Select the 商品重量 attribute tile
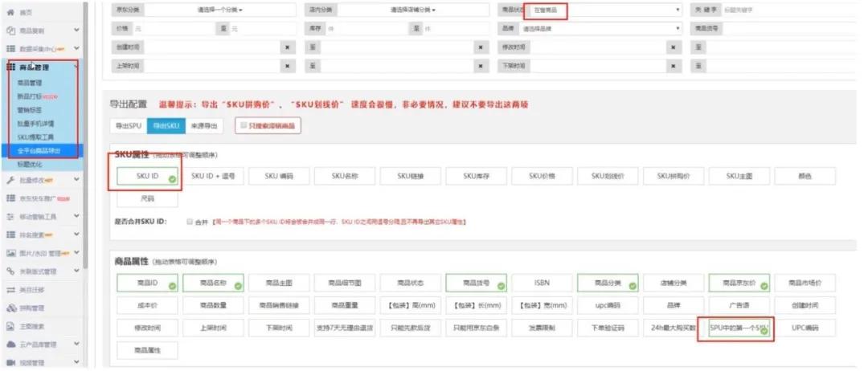Viewport: 868px width, 371px height. click(344, 305)
